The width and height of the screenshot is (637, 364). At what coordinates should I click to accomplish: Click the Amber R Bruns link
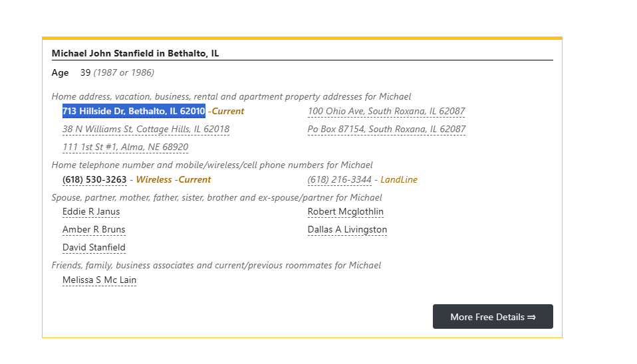[94, 230]
